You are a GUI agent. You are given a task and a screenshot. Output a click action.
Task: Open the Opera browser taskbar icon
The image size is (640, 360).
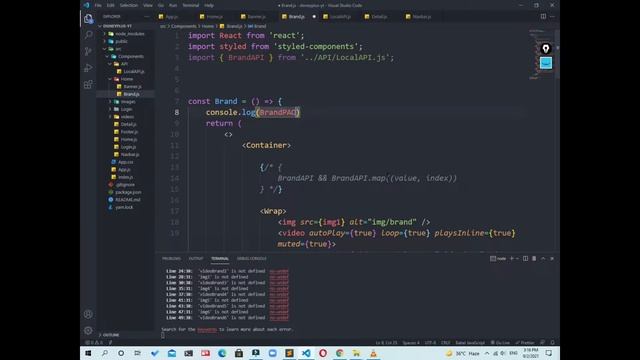[322, 353]
